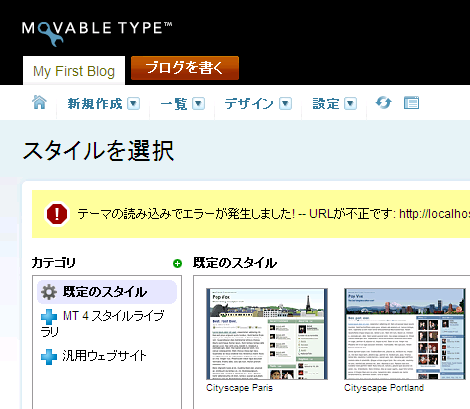Expand the 一覧 dropdown arrow
The height and width of the screenshot is (409, 470).
pos(199,104)
